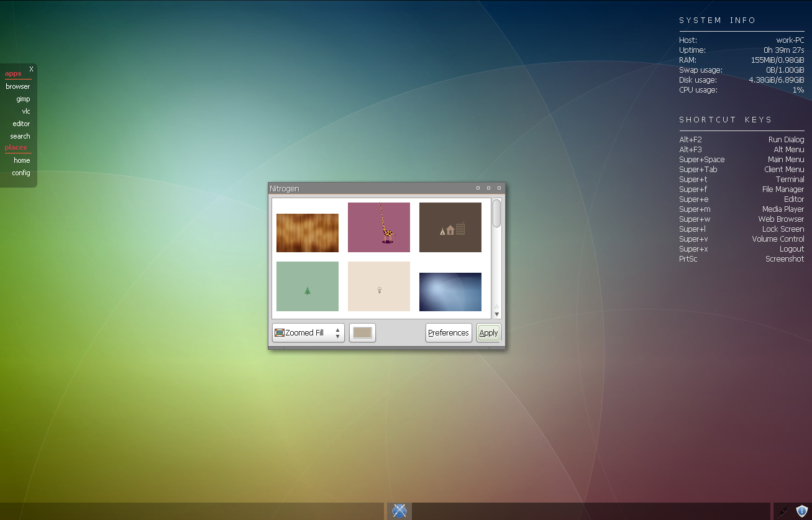The height and width of the screenshot is (520, 812).
Task: Open vlc from the apps panel
Action: click(x=26, y=111)
